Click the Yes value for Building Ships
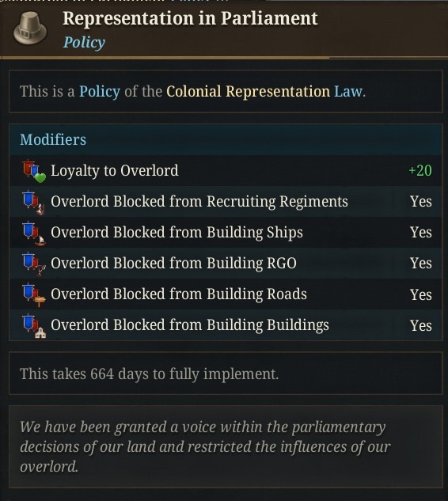This screenshot has height=501, width=448. [x=421, y=232]
